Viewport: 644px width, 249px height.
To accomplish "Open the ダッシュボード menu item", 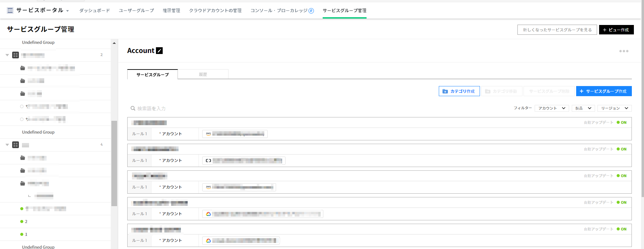I will point(95,10).
